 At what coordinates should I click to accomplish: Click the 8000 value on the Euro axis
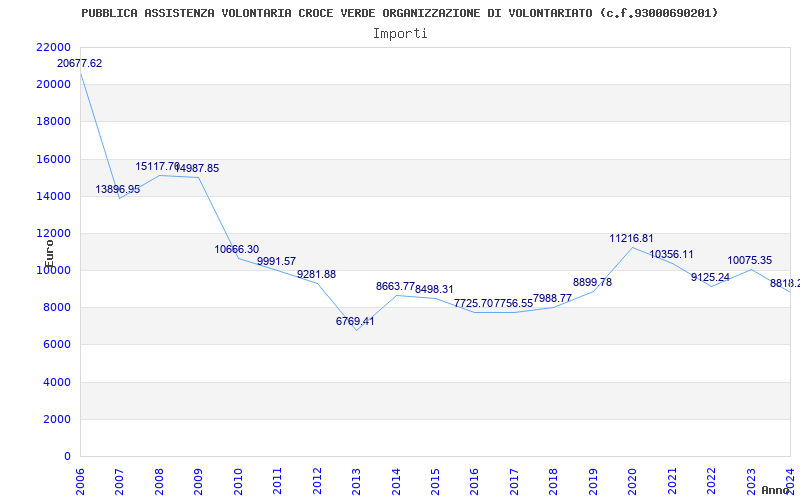57,308
